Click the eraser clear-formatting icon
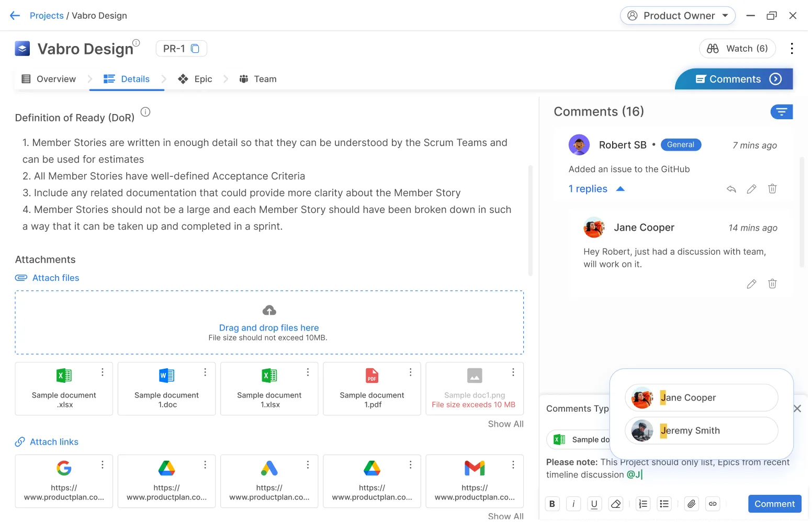812x522 pixels. (616, 504)
